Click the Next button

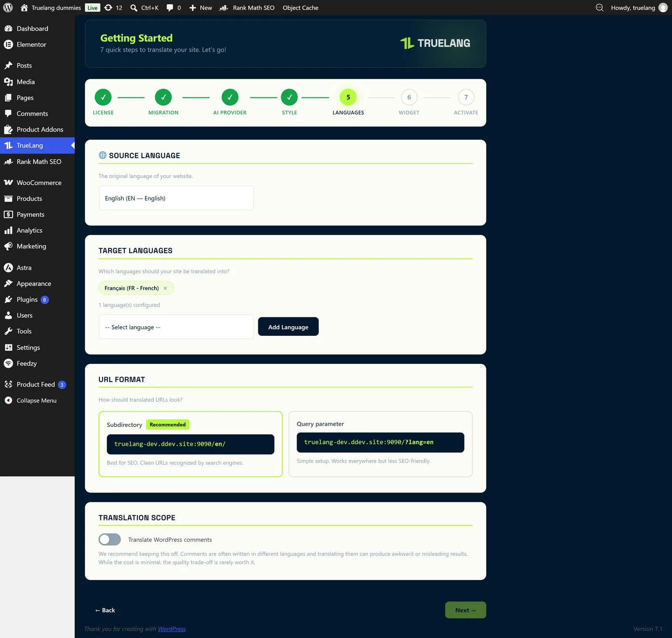466,610
